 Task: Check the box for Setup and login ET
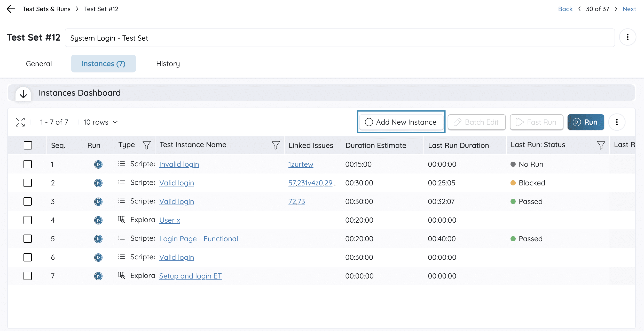pyautogui.click(x=28, y=276)
